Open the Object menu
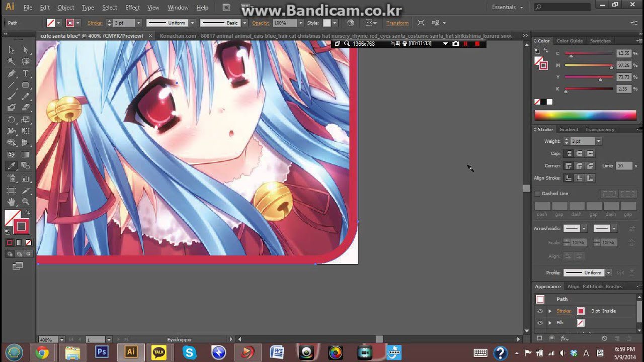This screenshot has width=644, height=362. click(x=65, y=8)
